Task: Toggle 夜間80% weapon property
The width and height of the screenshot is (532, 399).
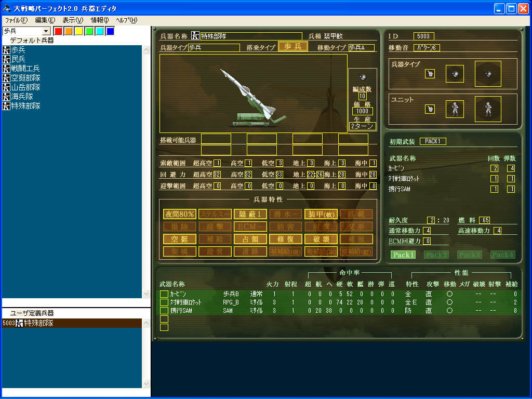Action: coord(179,214)
